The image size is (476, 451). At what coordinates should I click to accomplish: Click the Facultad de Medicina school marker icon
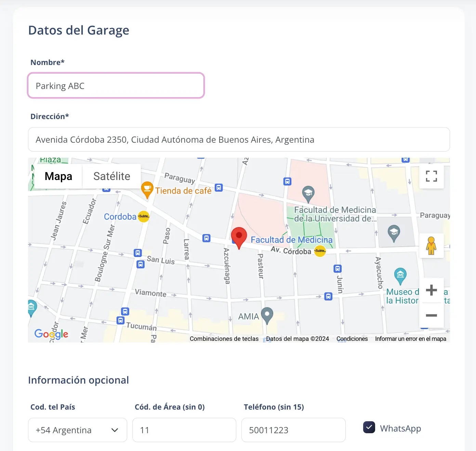point(308,193)
